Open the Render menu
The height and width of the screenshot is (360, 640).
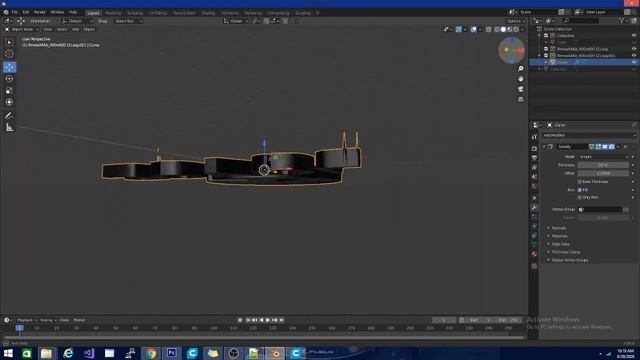click(40, 12)
